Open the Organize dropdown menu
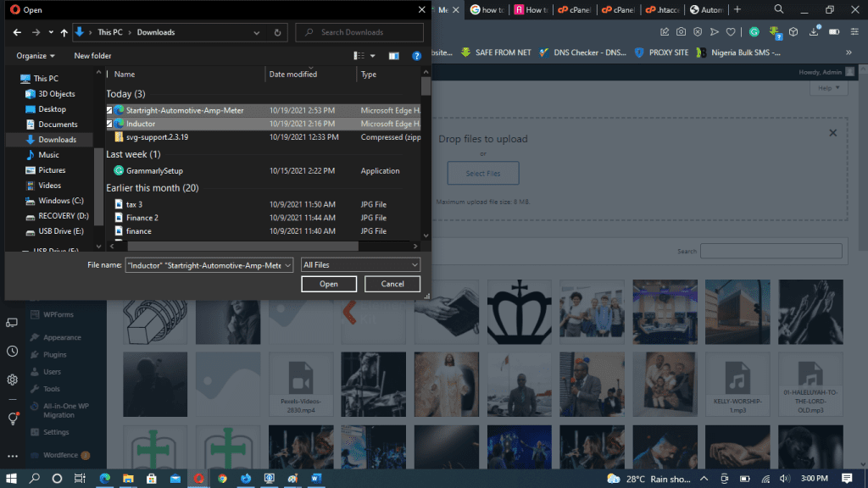This screenshot has width=868, height=488. tap(36, 56)
